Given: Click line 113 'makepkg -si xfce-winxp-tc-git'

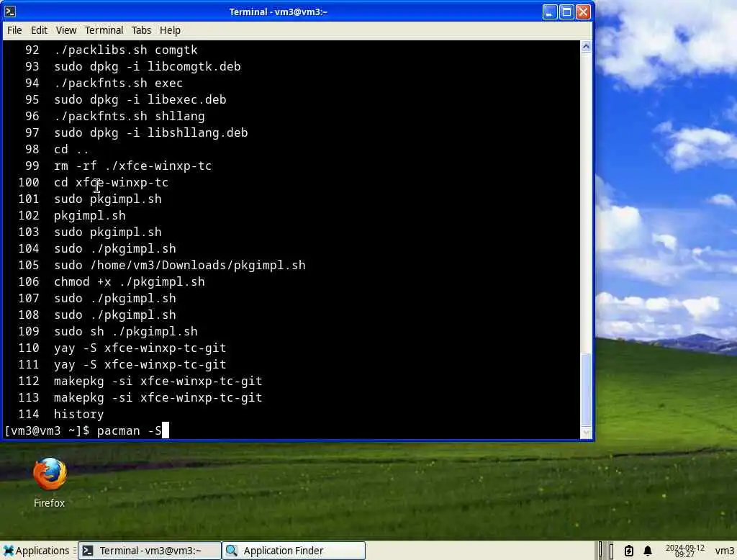Looking at the screenshot, I should (158, 398).
